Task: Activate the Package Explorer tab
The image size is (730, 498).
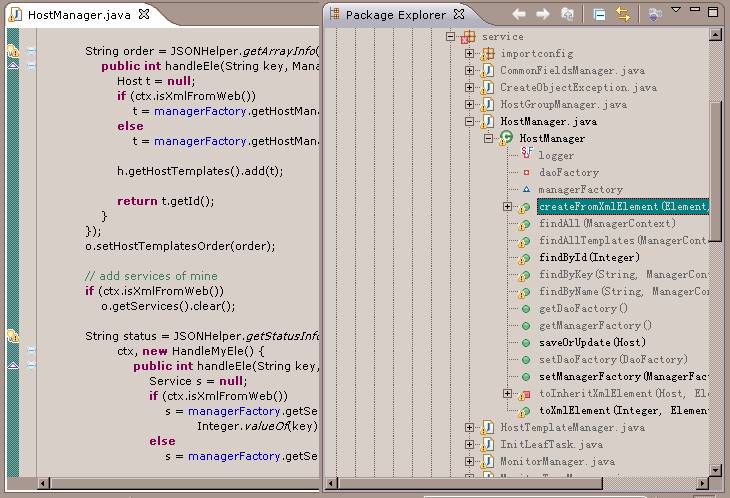Action: point(396,15)
